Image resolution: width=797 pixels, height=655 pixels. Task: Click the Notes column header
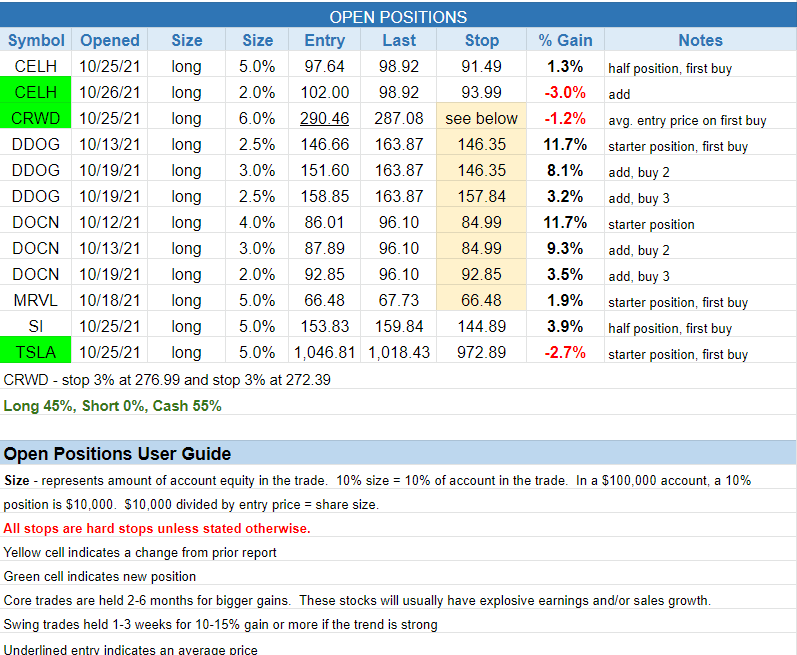(x=700, y=40)
